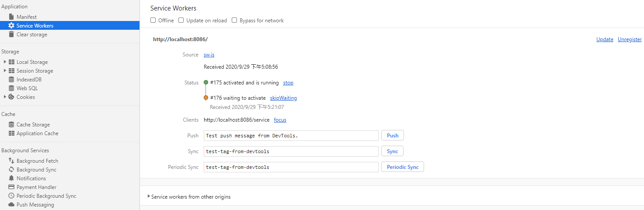Toggle the Update on reload checkbox
The height and width of the screenshot is (210, 644).
(x=181, y=21)
